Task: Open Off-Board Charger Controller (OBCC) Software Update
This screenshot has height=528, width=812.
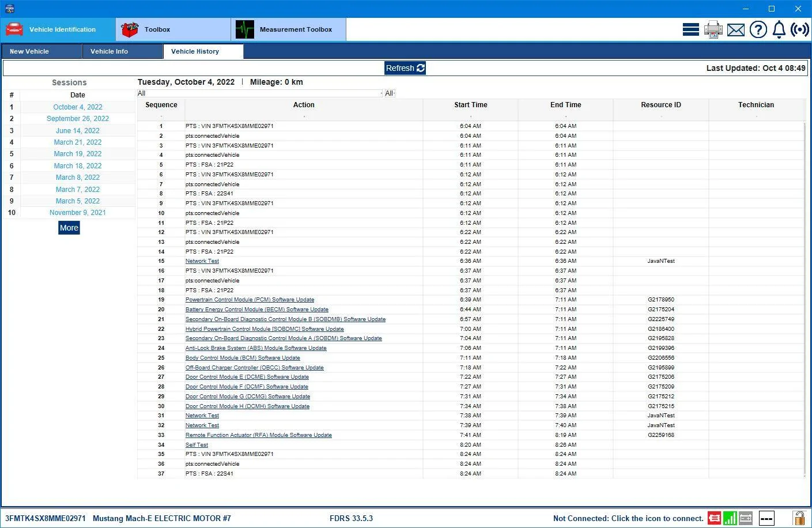Action: 255,368
